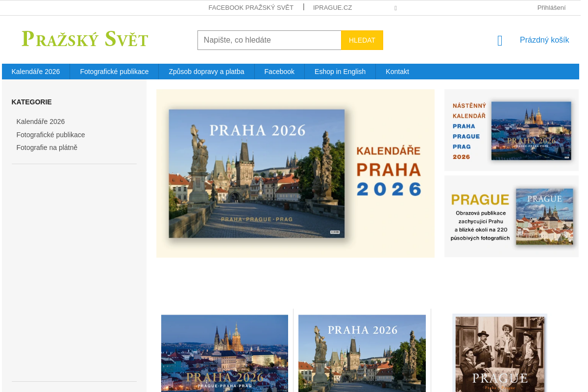Open the Facebook item in blue menu
This screenshot has height=392, width=588.
pyautogui.click(x=279, y=72)
